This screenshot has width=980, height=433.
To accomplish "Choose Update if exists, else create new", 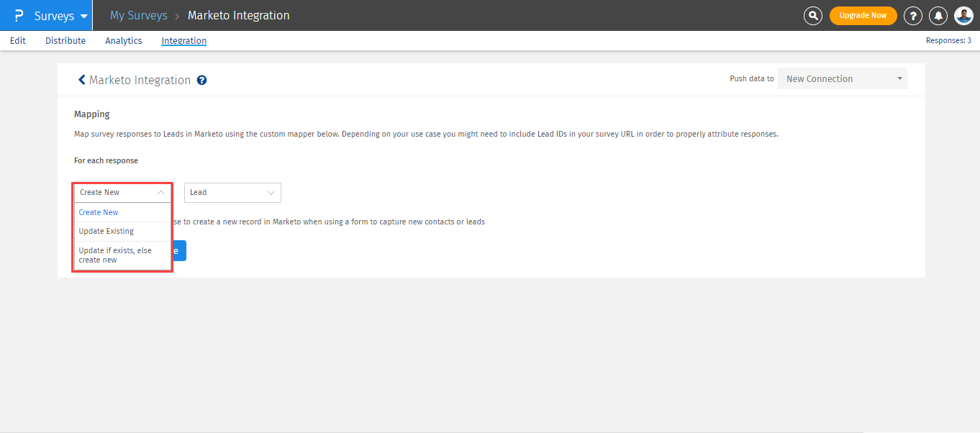I will (122, 255).
